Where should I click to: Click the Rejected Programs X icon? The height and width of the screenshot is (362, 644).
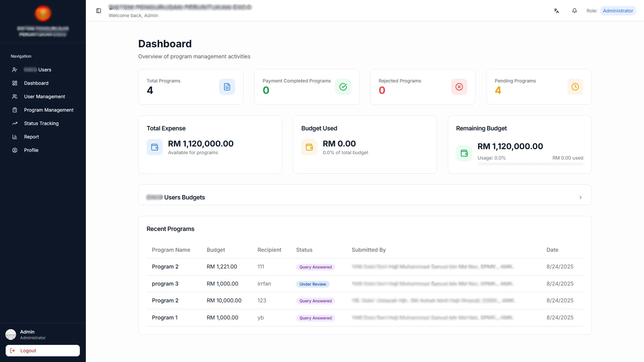click(x=459, y=87)
